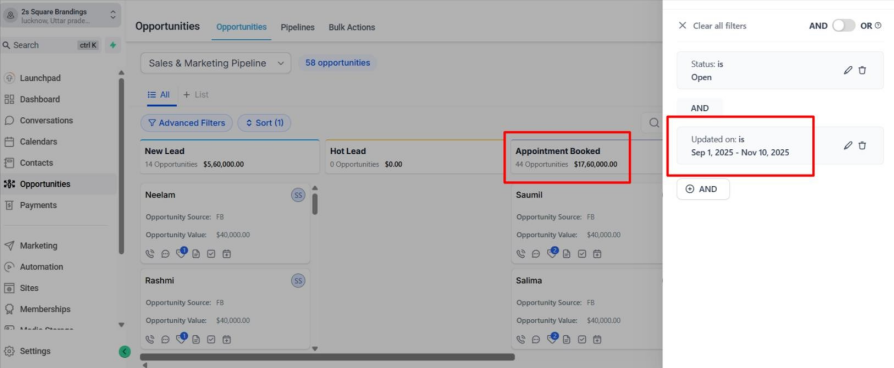
Task: Go to Dashboard in sidebar
Action: point(39,99)
